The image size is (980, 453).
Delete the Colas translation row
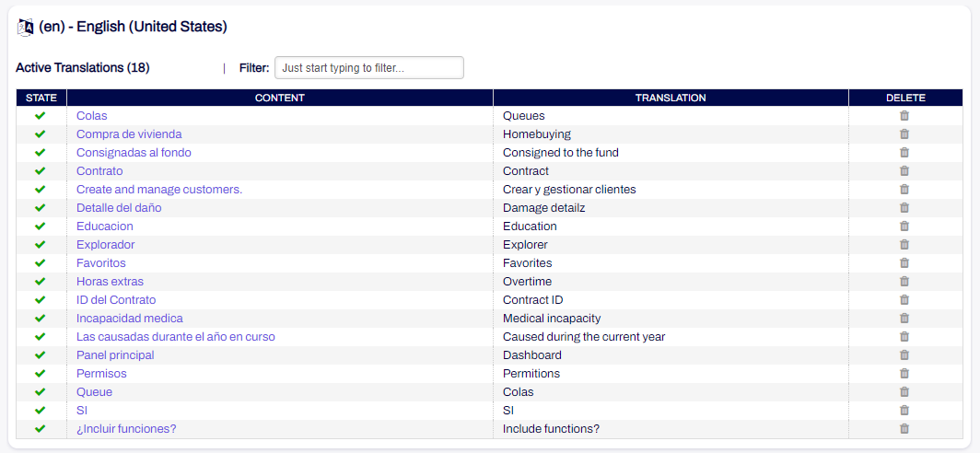(904, 116)
